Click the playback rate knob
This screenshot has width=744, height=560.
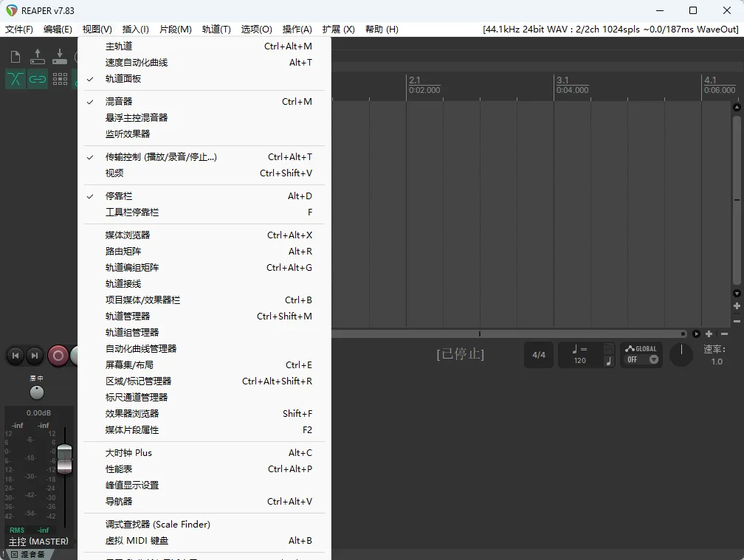(x=681, y=355)
